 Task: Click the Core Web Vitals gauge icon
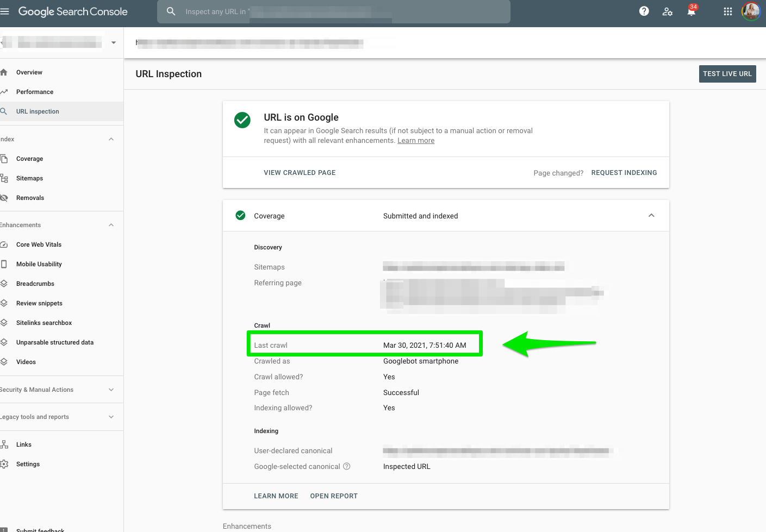pos(4,245)
